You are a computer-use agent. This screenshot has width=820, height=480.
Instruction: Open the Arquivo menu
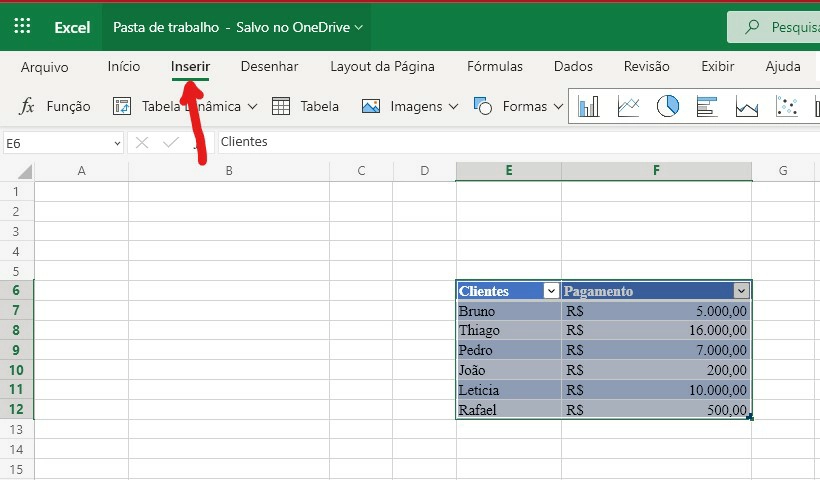pos(44,67)
